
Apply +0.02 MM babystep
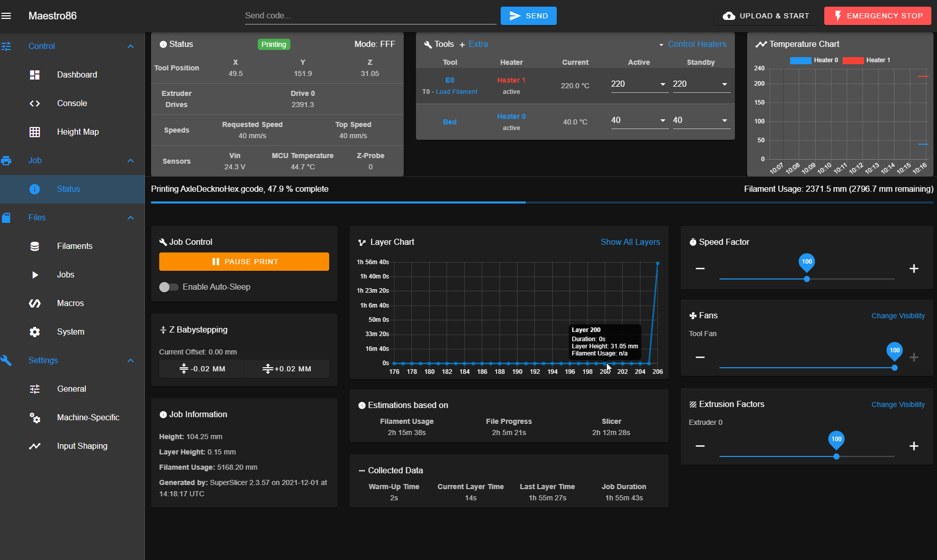[287, 369]
